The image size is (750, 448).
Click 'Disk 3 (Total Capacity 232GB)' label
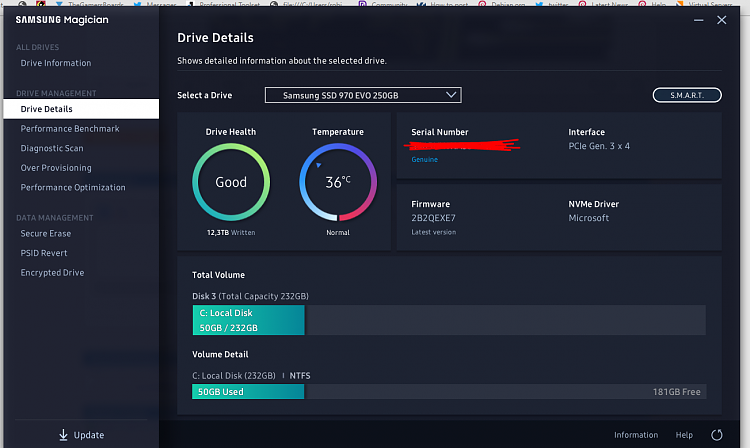[x=250, y=296]
